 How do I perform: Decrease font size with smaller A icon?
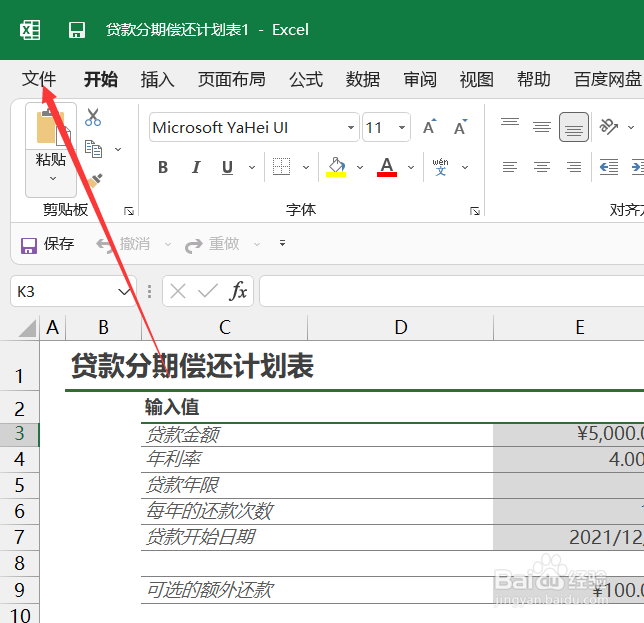(460, 127)
